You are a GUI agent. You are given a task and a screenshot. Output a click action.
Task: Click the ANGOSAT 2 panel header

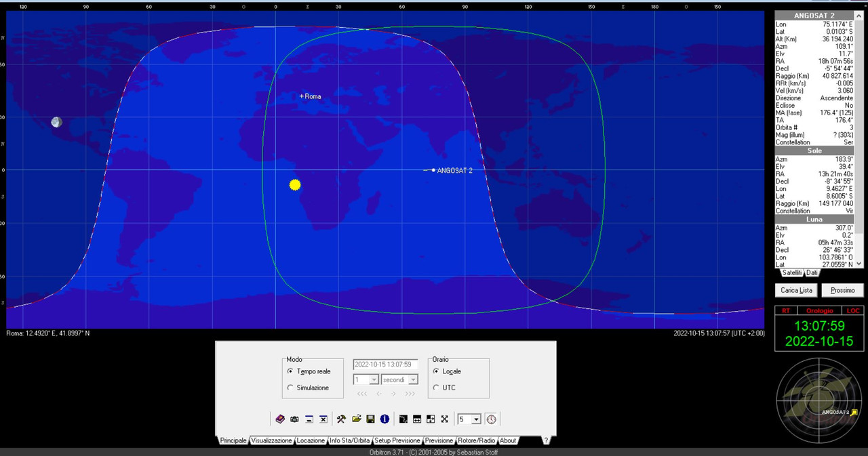point(814,16)
